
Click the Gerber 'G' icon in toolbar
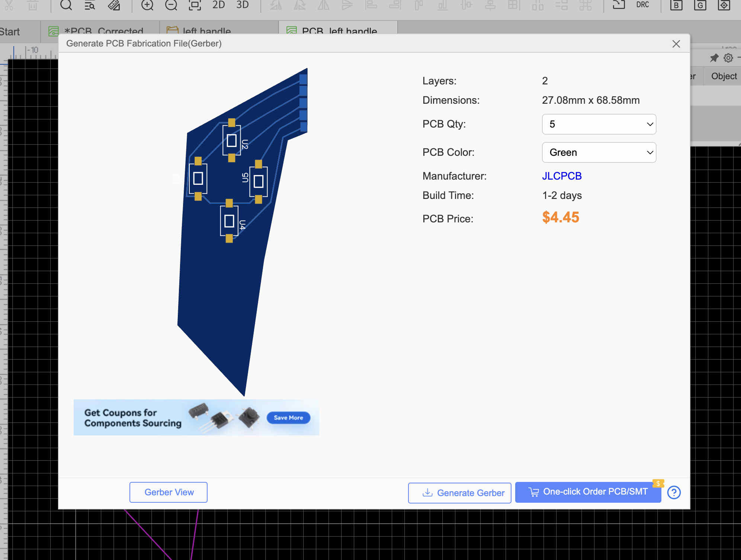700,5
